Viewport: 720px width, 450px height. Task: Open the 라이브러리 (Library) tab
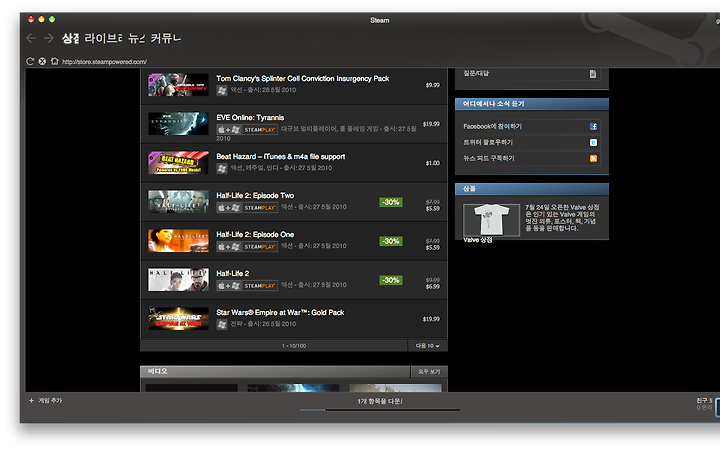point(103,38)
